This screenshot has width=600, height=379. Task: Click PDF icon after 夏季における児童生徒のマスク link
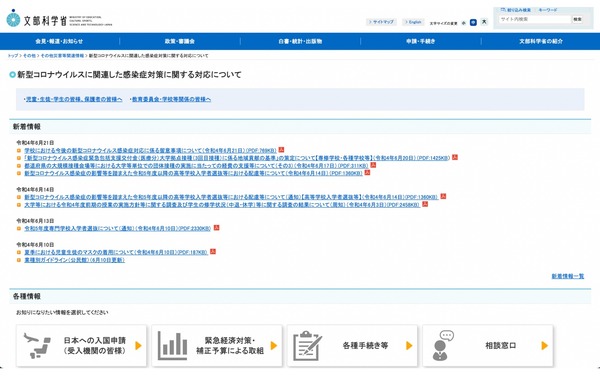213,252
